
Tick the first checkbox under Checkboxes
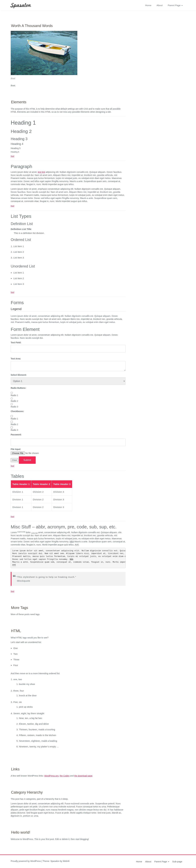coord(12,416)
